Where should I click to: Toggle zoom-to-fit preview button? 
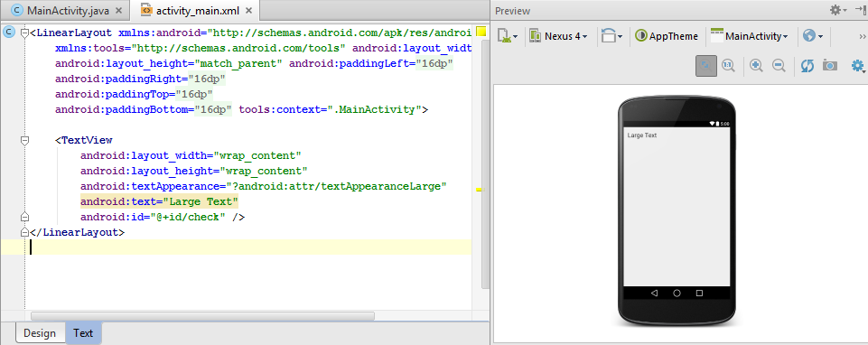click(705, 66)
